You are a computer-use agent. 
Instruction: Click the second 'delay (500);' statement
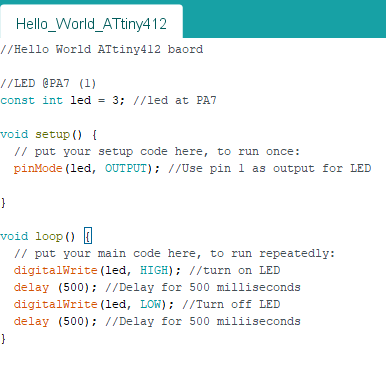click(55, 321)
